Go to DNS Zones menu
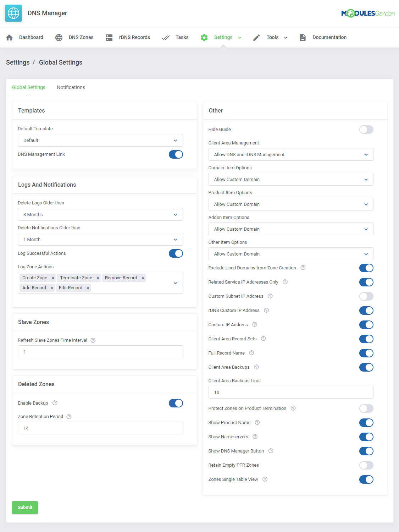The image size is (399, 532). [x=81, y=37]
